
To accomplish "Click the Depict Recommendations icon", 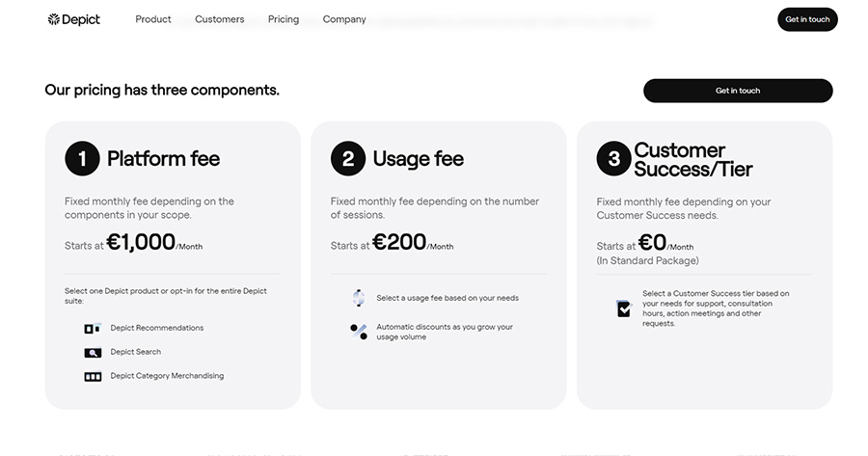I will coord(93,328).
